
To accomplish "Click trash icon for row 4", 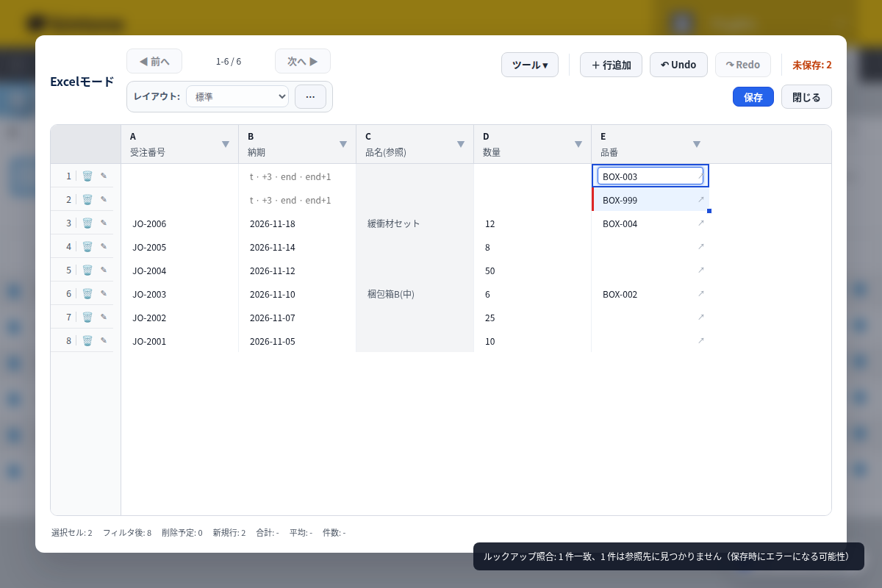I will point(87,247).
